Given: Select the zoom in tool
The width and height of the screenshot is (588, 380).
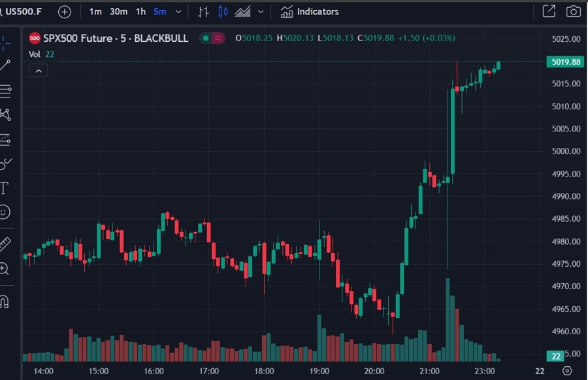Looking at the screenshot, I should click(x=4, y=269).
